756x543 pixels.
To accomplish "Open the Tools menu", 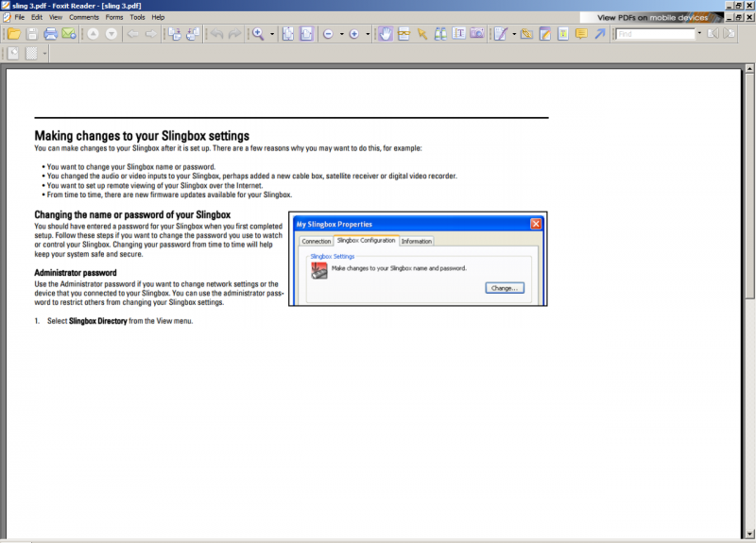I will (x=137, y=17).
